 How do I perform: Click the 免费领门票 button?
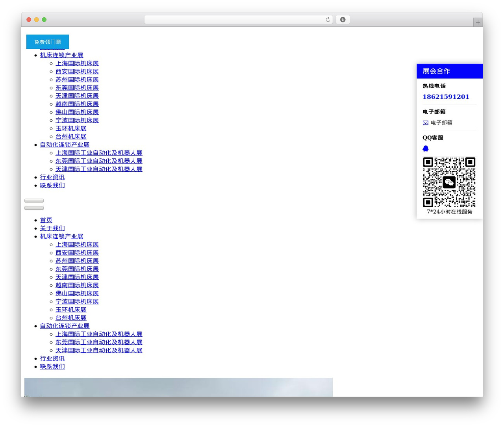pyautogui.click(x=48, y=42)
